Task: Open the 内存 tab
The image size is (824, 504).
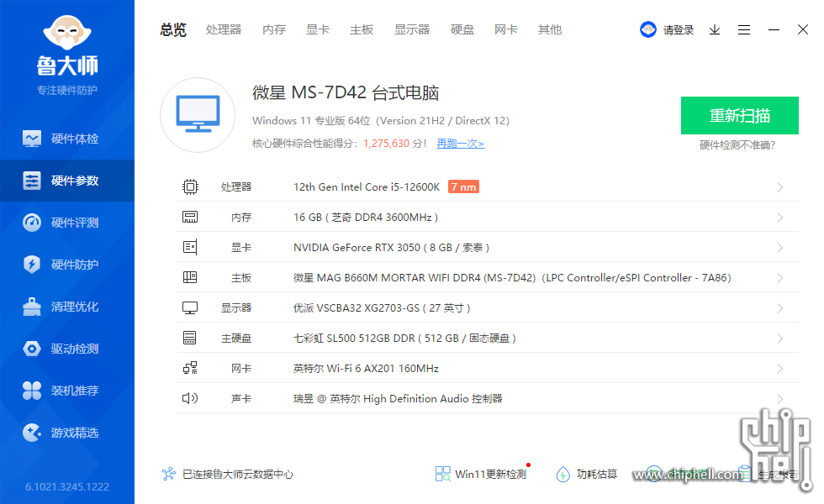Action: (274, 30)
